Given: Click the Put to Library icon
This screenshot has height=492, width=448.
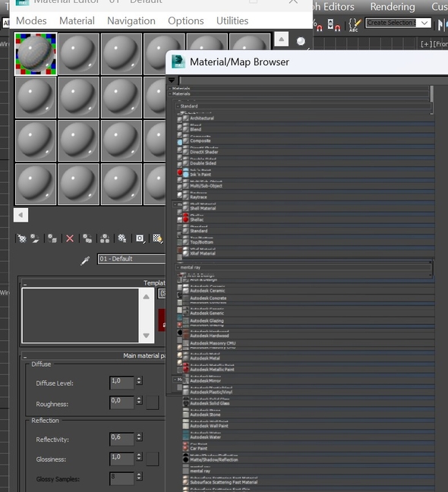Looking at the screenshot, I should (x=122, y=238).
